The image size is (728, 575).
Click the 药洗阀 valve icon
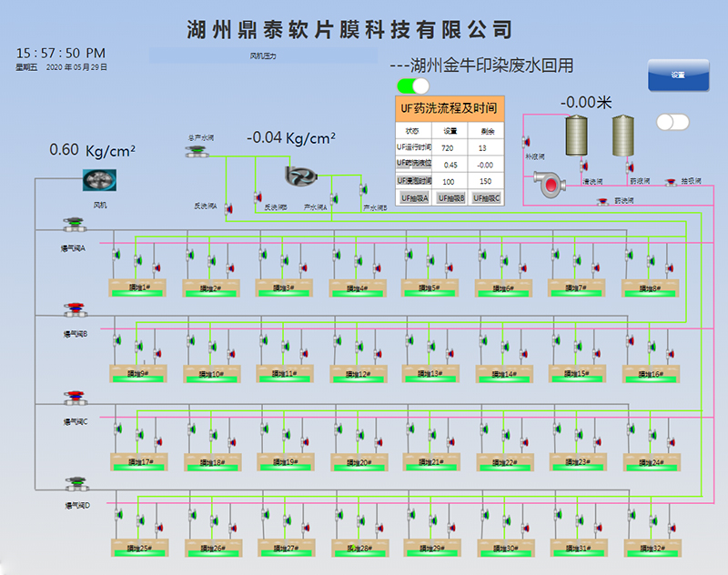602,201
